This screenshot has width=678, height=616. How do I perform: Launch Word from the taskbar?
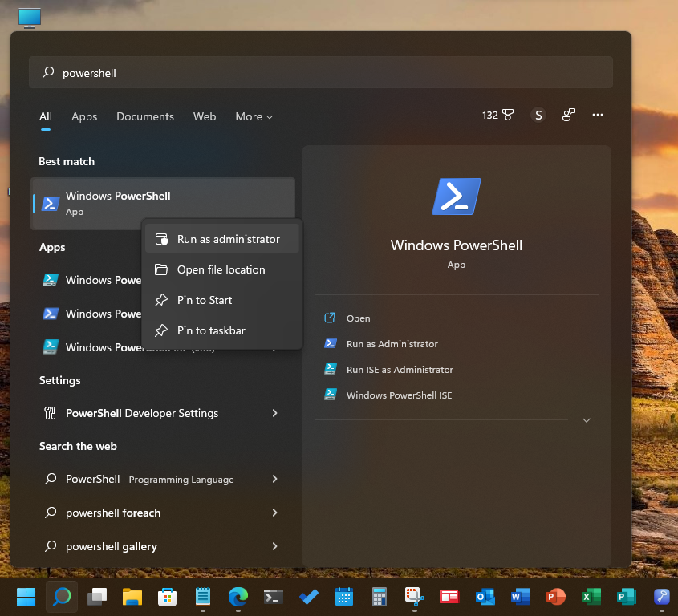click(x=521, y=597)
